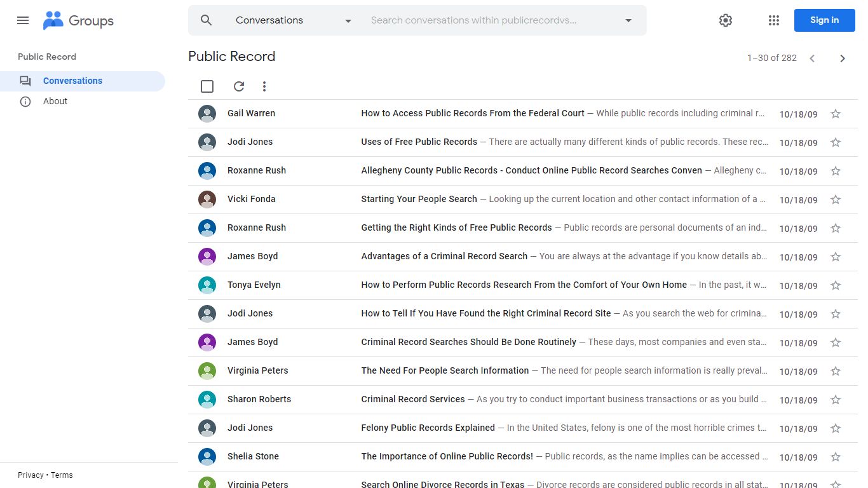Click Shelia Stone's avatar icon
Viewport: 868px width, 488px height.
tap(207, 457)
